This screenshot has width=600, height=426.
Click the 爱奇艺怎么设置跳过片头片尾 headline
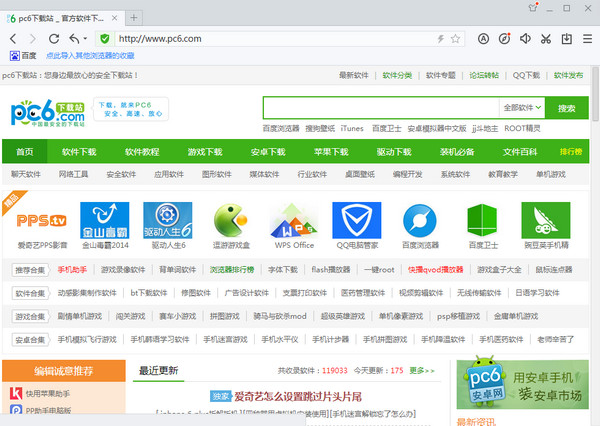(x=298, y=397)
